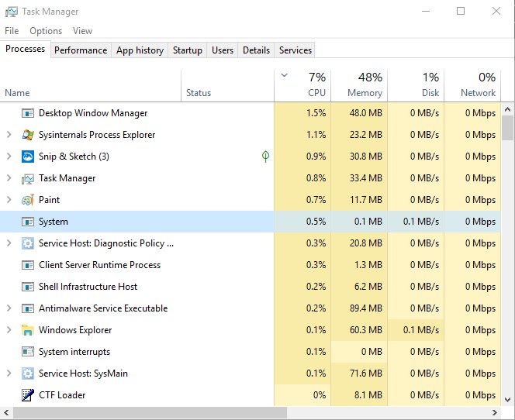This screenshot has height=420, width=515.
Task: Click the green leaf suspended status icon
Action: click(266, 157)
